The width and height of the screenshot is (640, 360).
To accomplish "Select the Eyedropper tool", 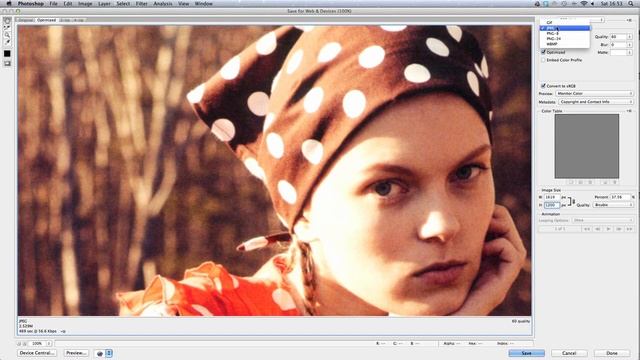I will point(7,42).
